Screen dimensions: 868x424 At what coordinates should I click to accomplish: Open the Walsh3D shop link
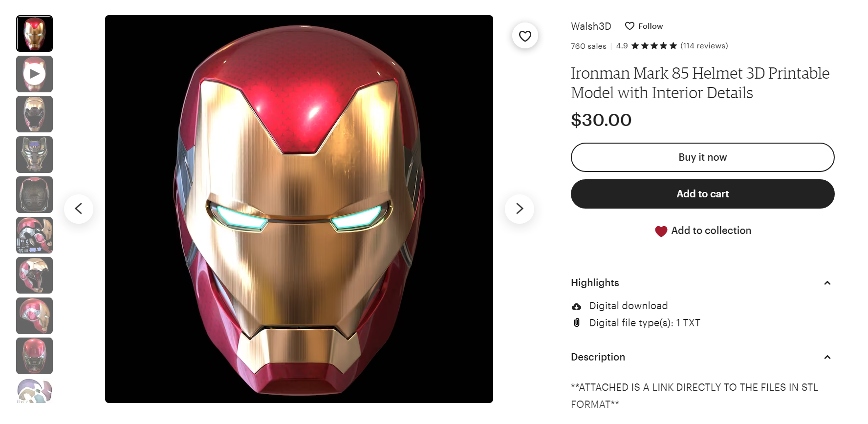[x=591, y=26]
